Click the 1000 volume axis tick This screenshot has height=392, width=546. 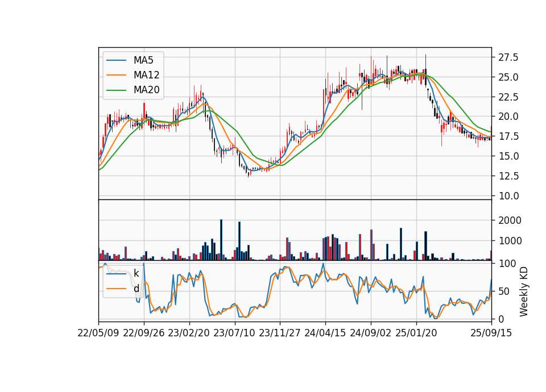[x=510, y=241]
